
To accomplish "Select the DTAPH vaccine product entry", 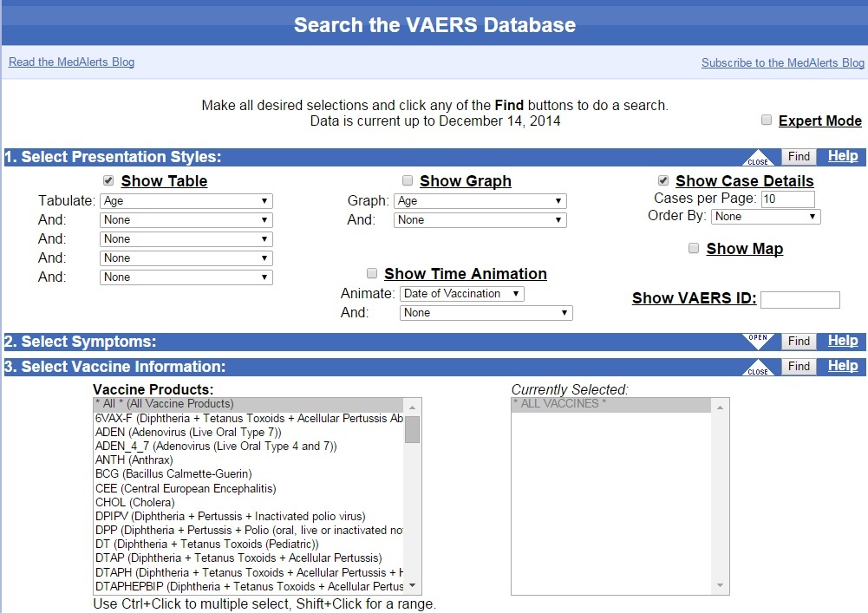I will [x=249, y=572].
